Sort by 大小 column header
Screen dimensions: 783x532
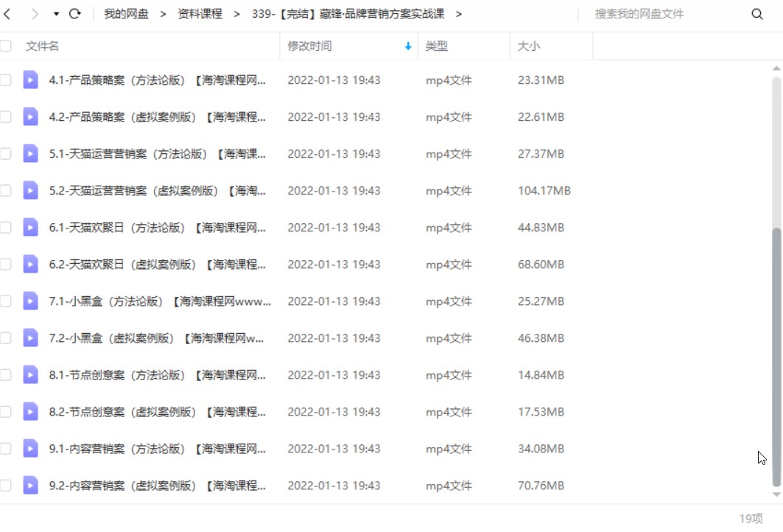(x=528, y=46)
